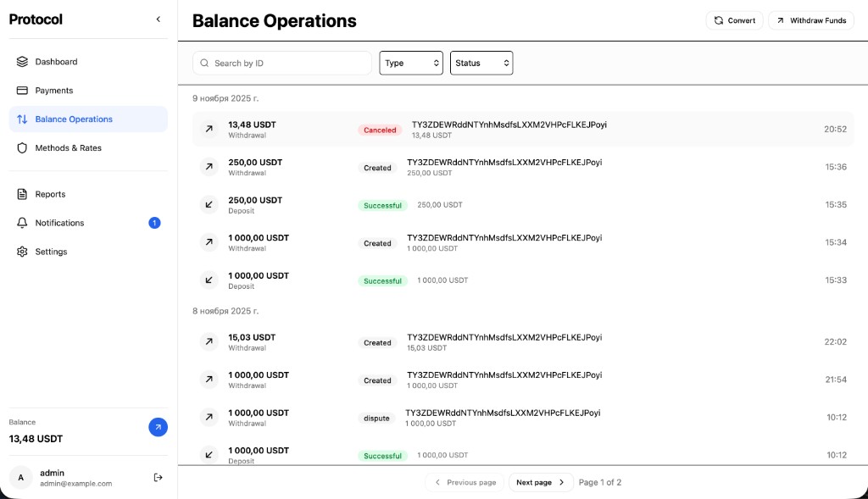
Task: Click the search magnifier in the search field
Action: pyautogui.click(x=203, y=63)
